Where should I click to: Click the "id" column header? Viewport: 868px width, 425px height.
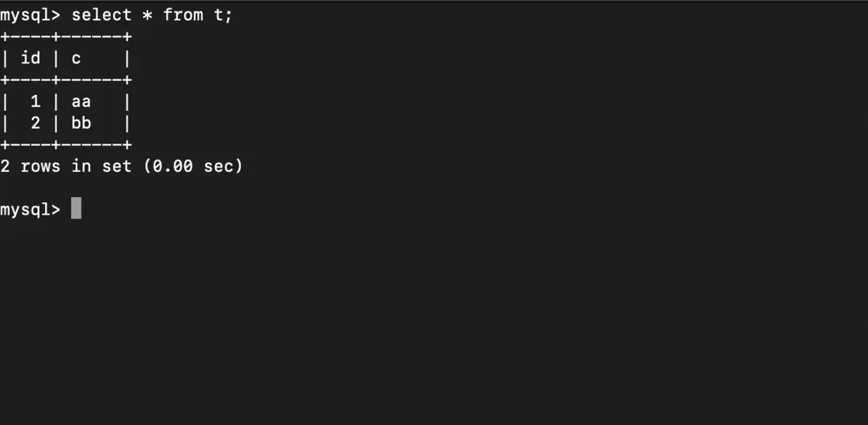31,59
